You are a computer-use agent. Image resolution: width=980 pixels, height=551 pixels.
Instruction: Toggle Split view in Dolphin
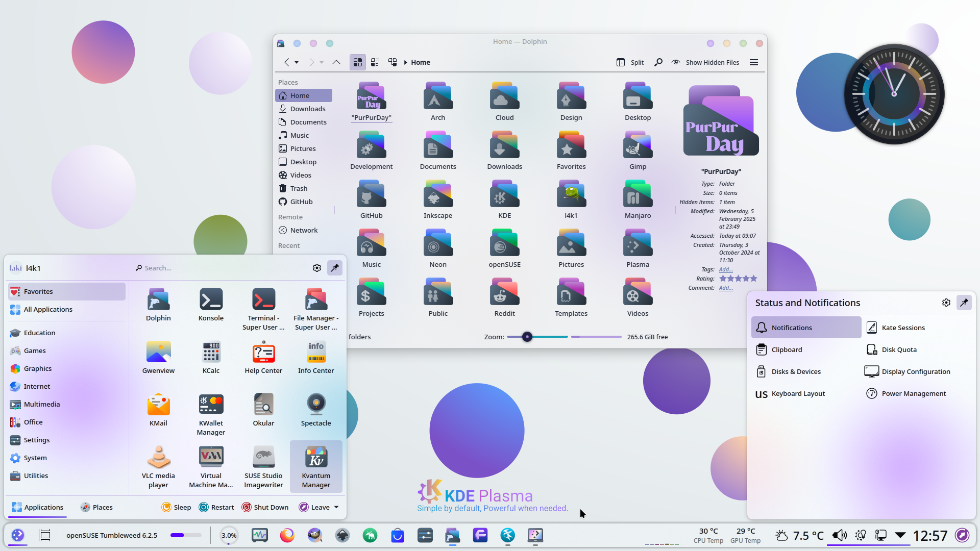point(630,62)
